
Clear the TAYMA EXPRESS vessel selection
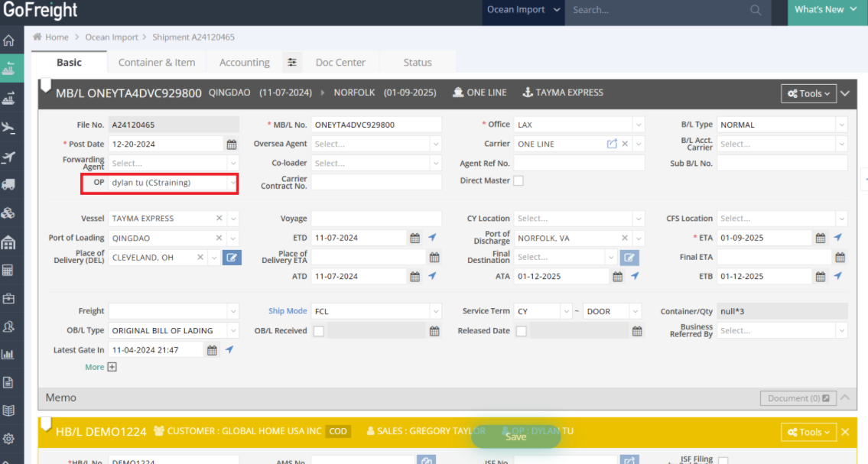(x=219, y=219)
